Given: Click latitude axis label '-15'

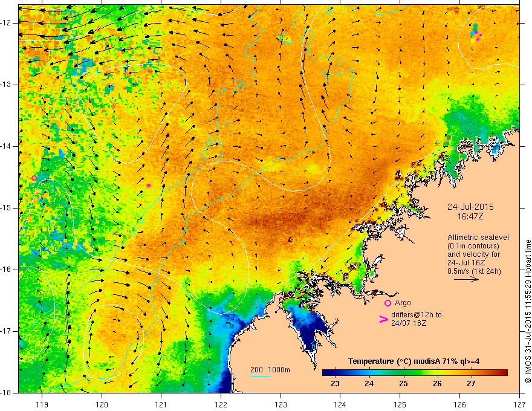Looking at the screenshot, I should (x=6, y=208).
